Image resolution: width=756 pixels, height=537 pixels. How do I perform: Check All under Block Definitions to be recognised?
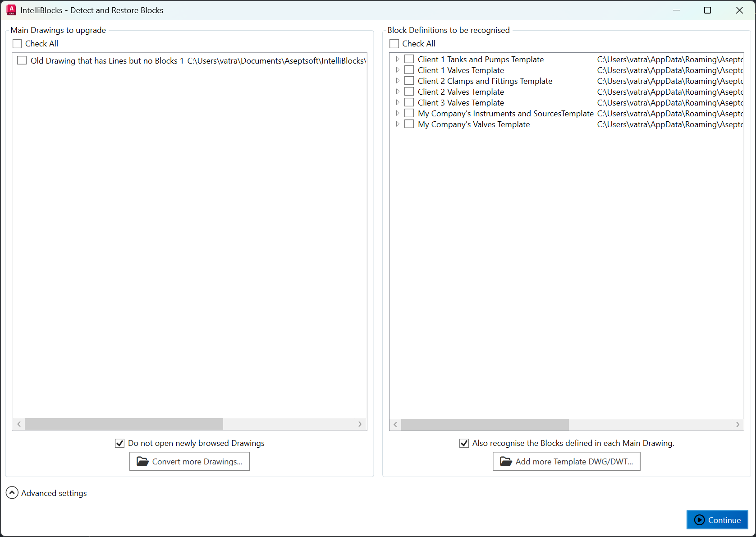[x=394, y=44]
